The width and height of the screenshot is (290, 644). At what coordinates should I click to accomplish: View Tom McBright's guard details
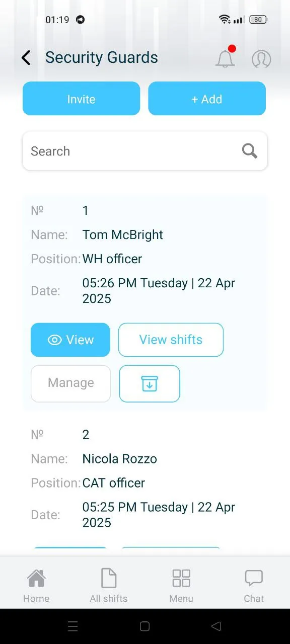[x=70, y=340]
